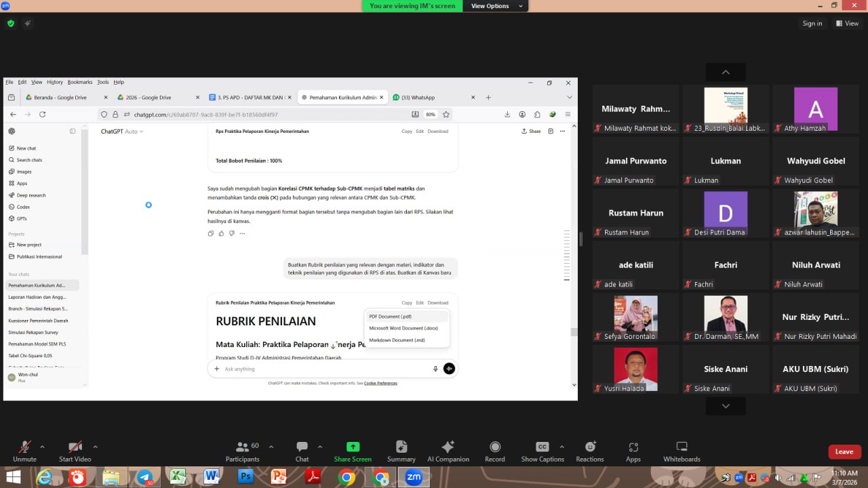
Task: Toggle Unmute microphone
Action: [24, 451]
